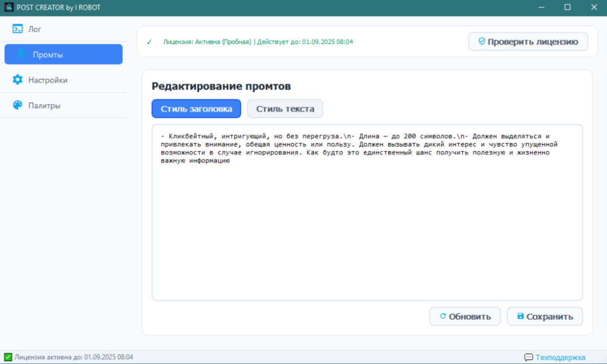
Task: Open the Палитры section label in sidebar
Action: [x=44, y=106]
